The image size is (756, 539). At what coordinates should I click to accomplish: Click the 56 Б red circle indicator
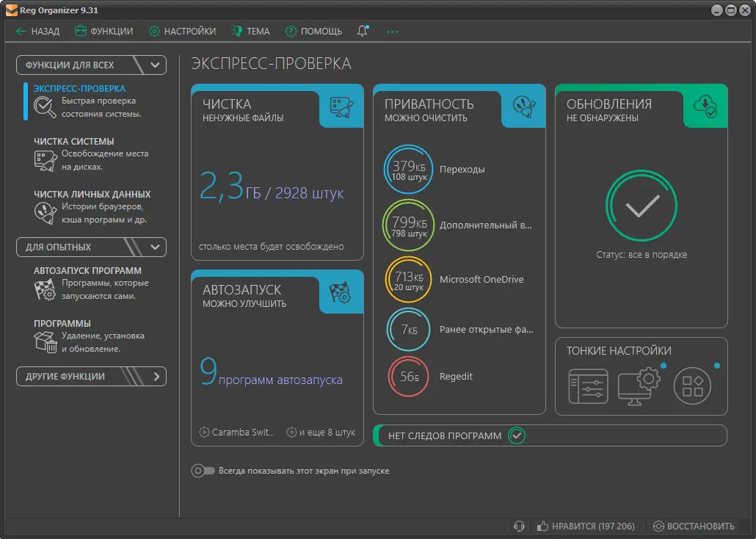408,377
